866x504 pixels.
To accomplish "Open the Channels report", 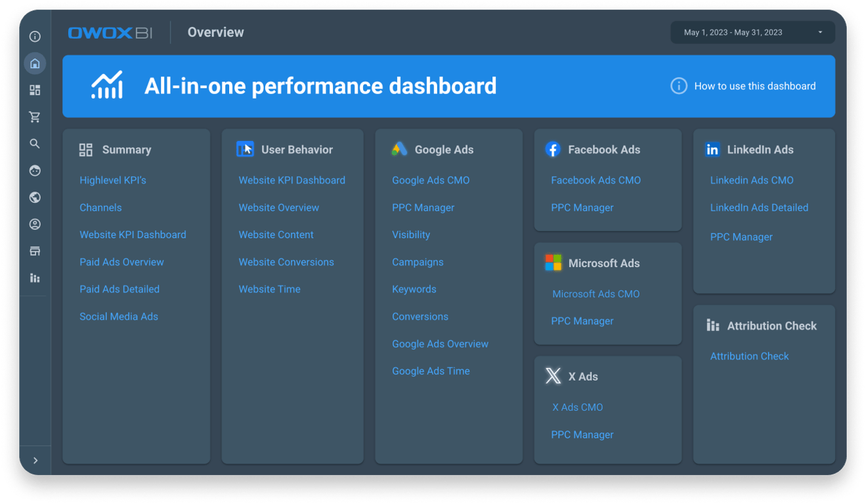I will coord(100,207).
